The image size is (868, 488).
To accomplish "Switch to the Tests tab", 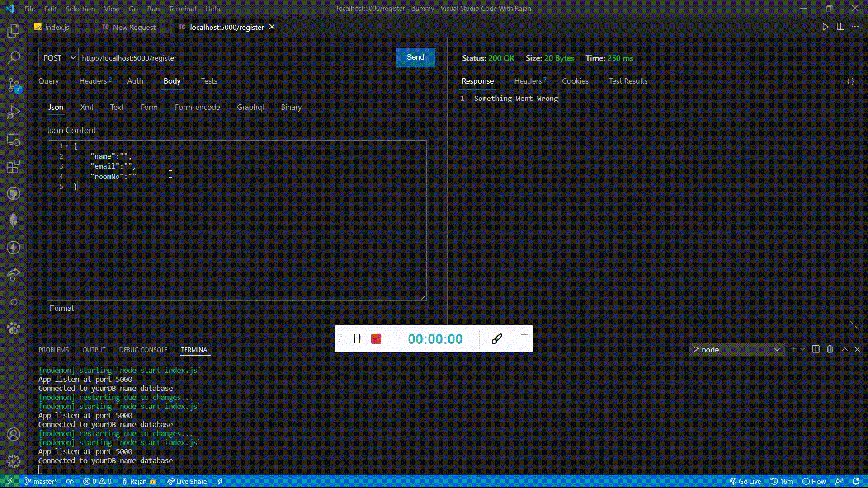I will coord(209,81).
